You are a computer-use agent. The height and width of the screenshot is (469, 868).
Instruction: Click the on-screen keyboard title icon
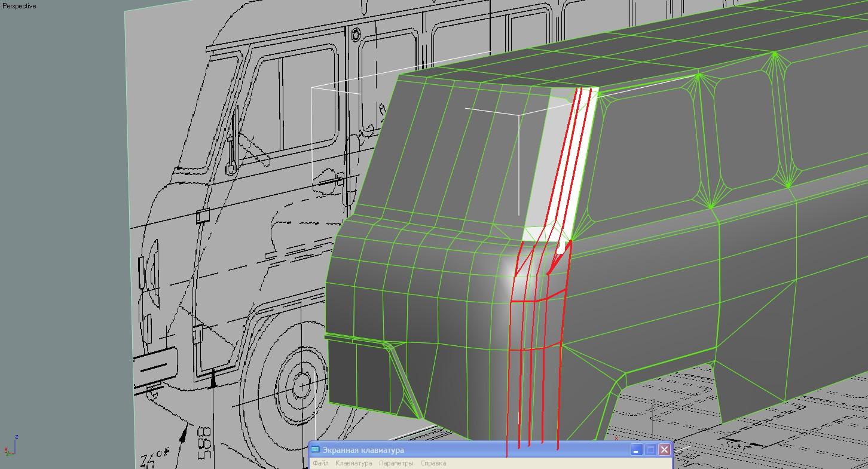pyautogui.click(x=316, y=450)
